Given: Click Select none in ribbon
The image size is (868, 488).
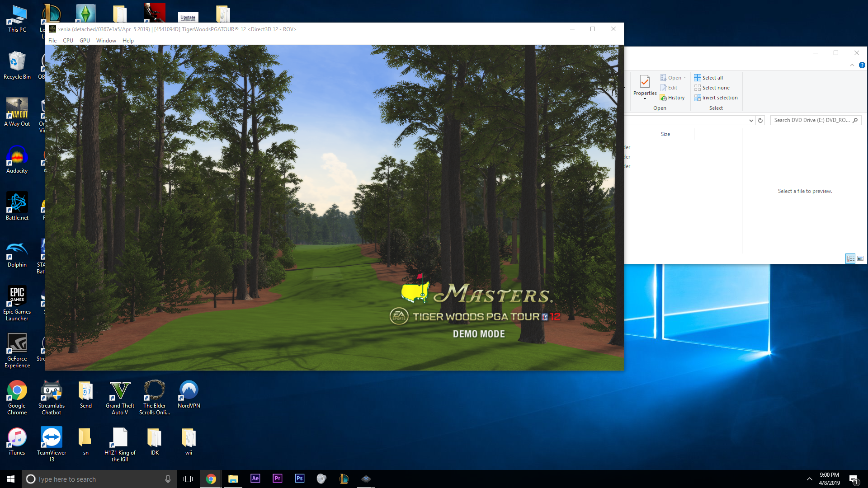Looking at the screenshot, I should click(x=712, y=88).
